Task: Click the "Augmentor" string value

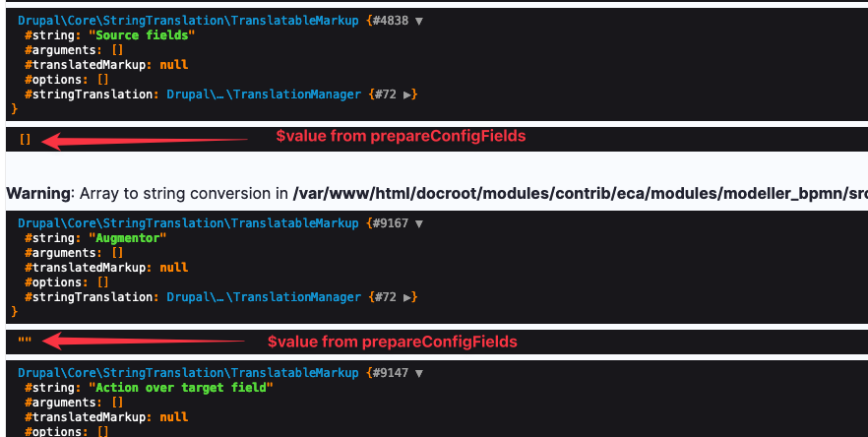Action: coord(128,238)
